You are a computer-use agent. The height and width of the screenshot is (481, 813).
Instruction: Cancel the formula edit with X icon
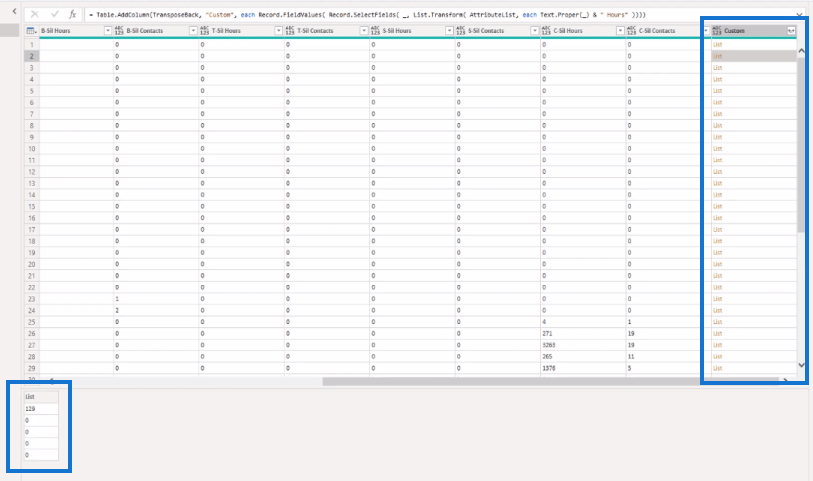(35, 15)
